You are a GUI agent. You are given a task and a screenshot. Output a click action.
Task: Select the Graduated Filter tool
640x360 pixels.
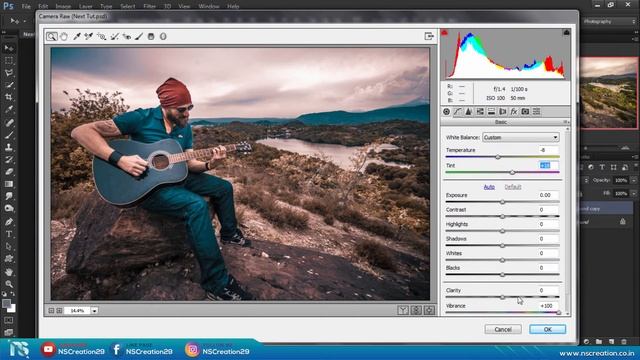(151, 36)
